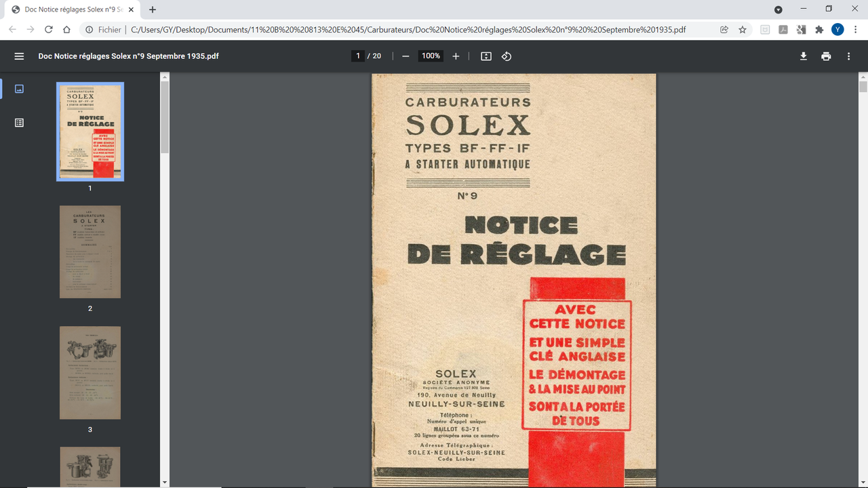Go back in browser history
The width and height of the screenshot is (868, 488).
(x=12, y=30)
